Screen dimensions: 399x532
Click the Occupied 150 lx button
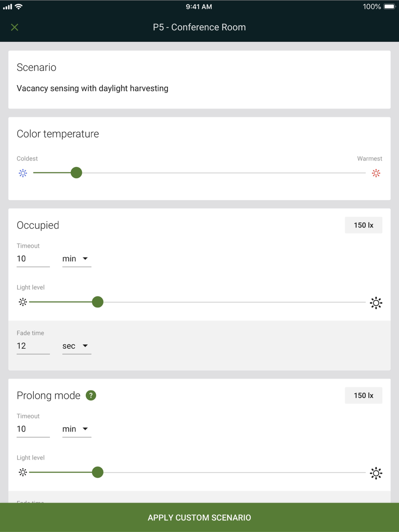tap(363, 225)
